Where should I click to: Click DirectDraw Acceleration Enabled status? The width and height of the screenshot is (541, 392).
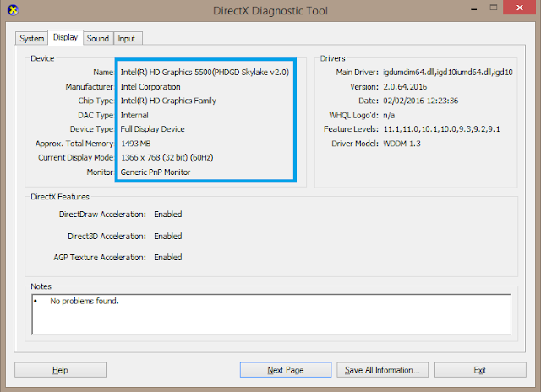click(168, 214)
